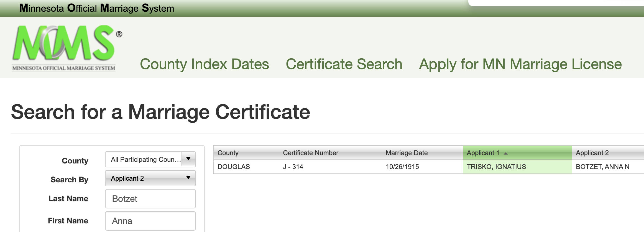Image resolution: width=644 pixels, height=232 pixels.
Task: Go to the Certificate Search menu item
Action: click(x=344, y=64)
